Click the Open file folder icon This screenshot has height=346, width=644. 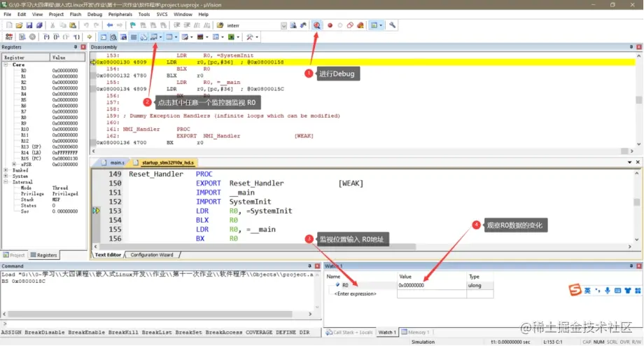click(x=19, y=25)
